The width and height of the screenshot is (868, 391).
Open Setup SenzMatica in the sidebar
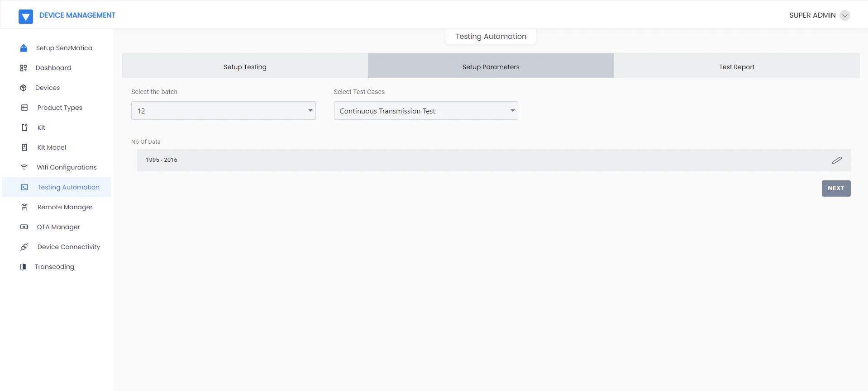click(x=57, y=48)
